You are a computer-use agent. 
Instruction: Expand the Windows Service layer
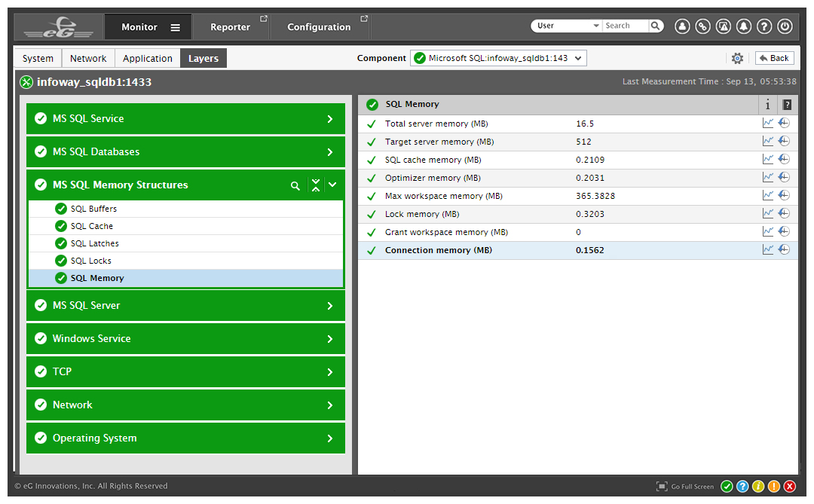pos(329,339)
